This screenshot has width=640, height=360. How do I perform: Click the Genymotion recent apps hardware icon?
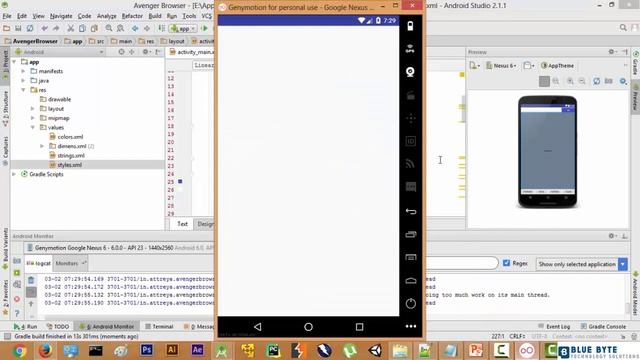411,234
